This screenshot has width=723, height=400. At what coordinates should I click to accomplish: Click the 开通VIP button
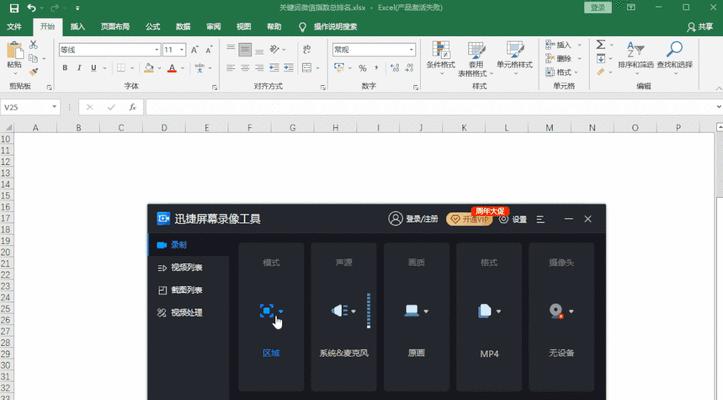(469, 219)
